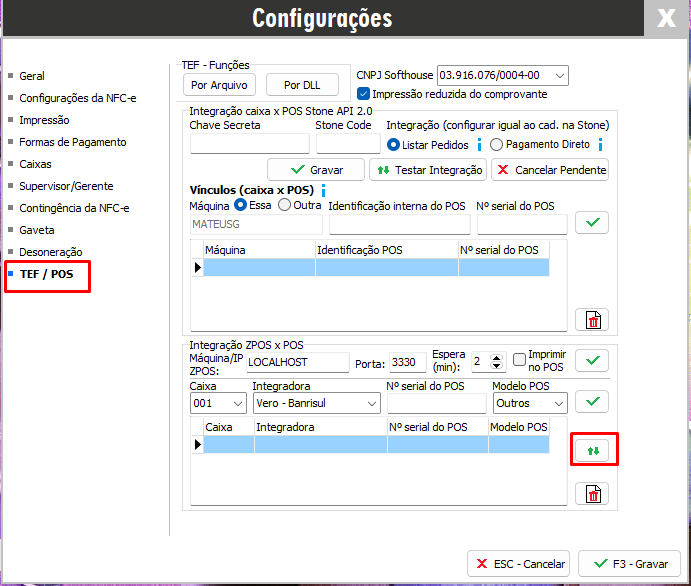
Task: Click the green checkmark beside Nº serial do POS in Vínculos
Action: (x=592, y=223)
